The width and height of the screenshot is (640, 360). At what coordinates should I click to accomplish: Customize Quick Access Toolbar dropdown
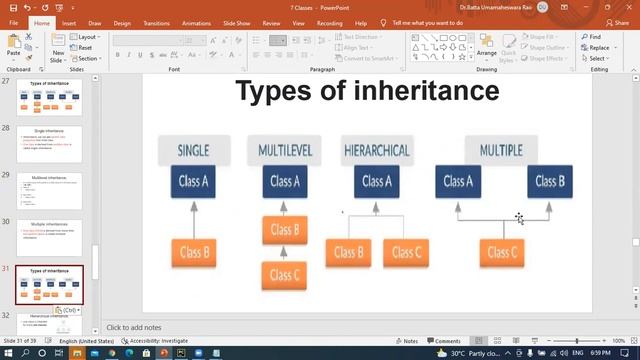(73, 8)
